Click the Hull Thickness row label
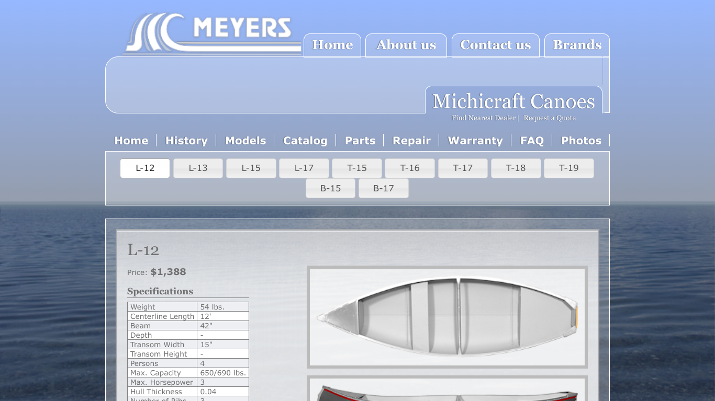Viewport: 715px width, 401px height. coord(156,391)
